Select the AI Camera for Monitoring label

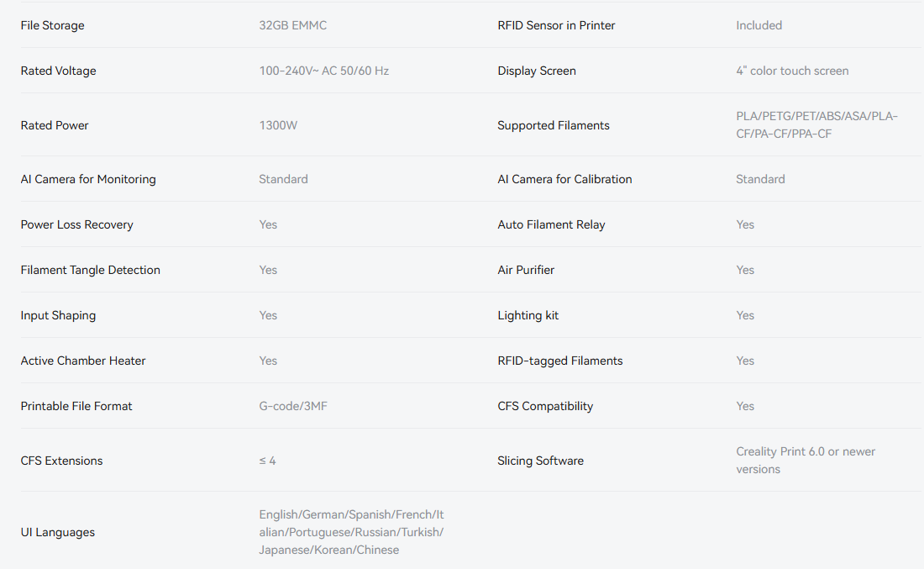pyautogui.click(x=88, y=179)
